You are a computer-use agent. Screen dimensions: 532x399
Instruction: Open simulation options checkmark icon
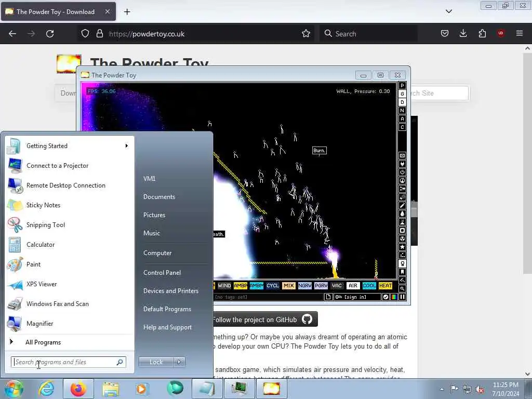point(386,297)
